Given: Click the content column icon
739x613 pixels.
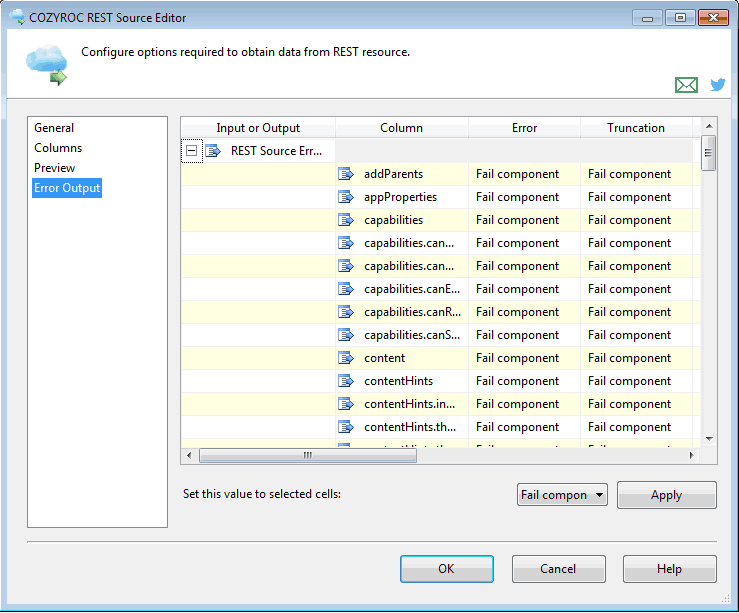Looking at the screenshot, I should coord(346,358).
